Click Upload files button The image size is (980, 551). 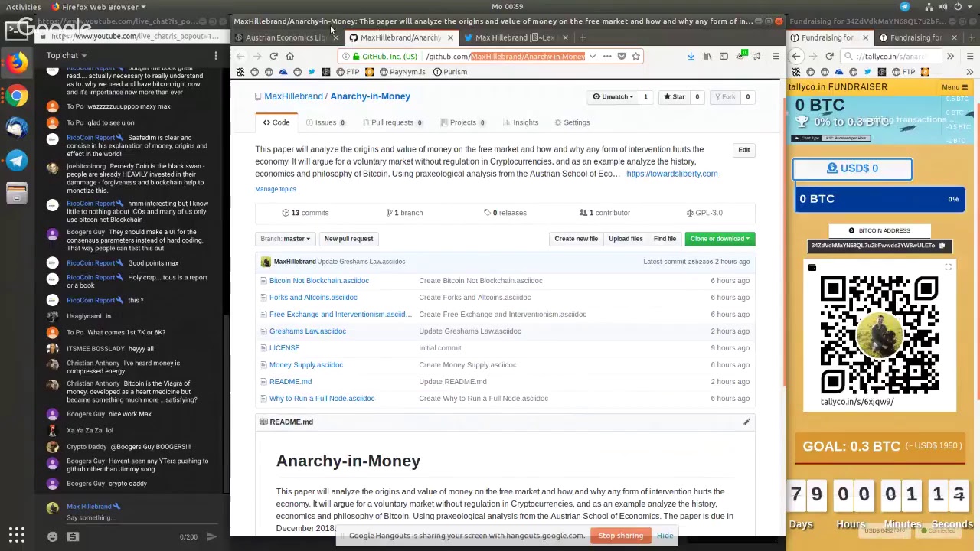click(x=626, y=239)
